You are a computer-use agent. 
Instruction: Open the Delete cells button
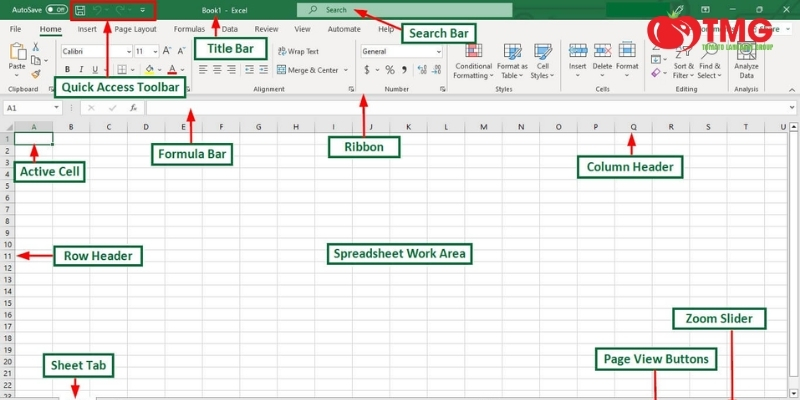click(602, 61)
